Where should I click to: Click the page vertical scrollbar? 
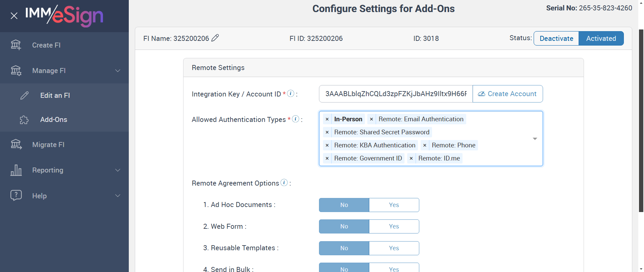click(x=641, y=121)
